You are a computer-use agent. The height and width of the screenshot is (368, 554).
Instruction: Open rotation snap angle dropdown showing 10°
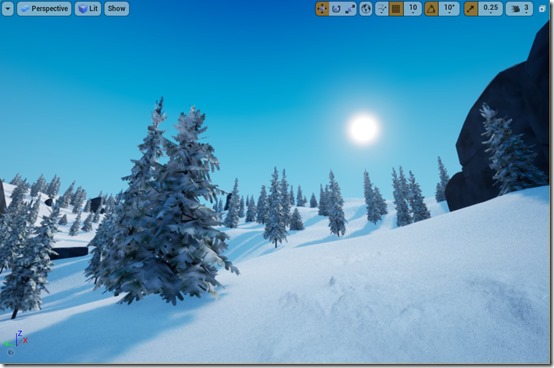449,9
